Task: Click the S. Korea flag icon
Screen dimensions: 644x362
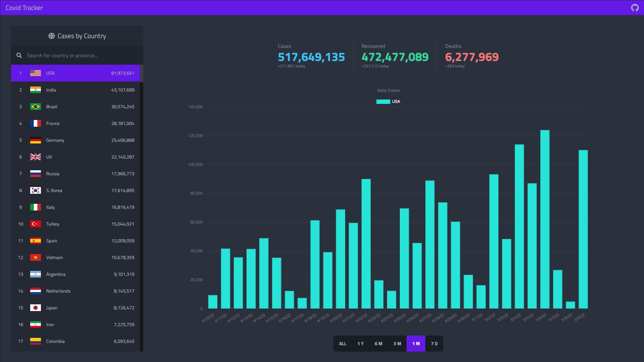Action: coord(36,190)
